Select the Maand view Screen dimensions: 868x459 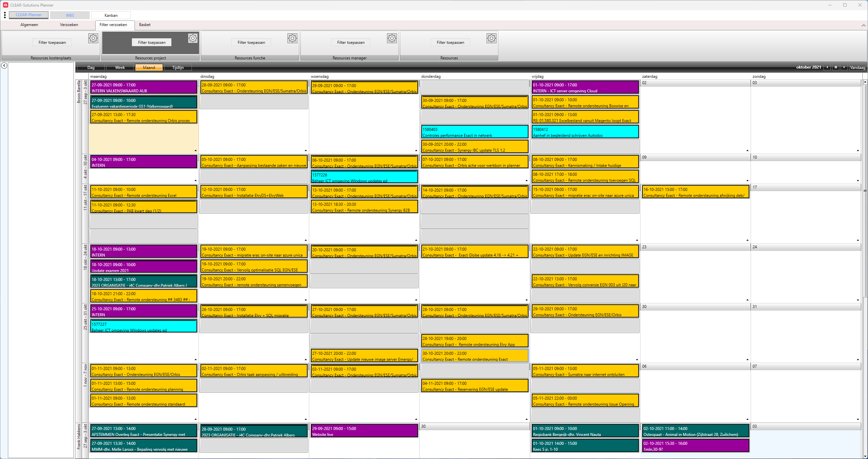tap(149, 67)
